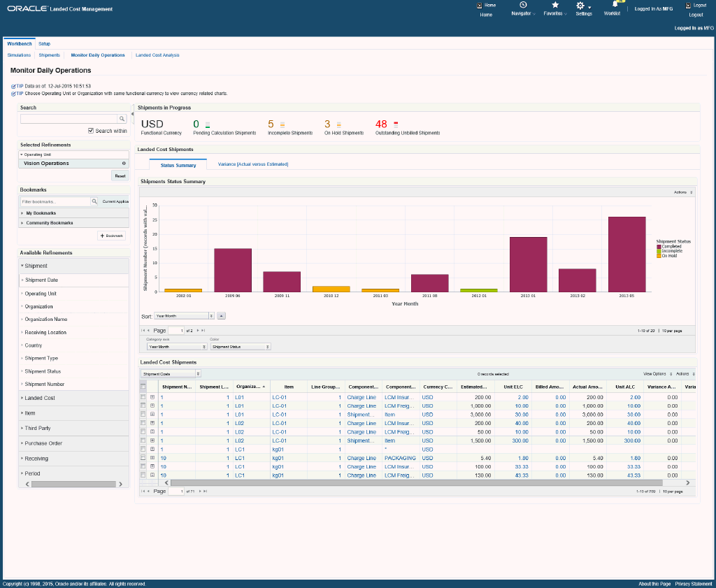The height and width of the screenshot is (588, 716).
Task: Open the Worklist bell icon
Action: 615,4
